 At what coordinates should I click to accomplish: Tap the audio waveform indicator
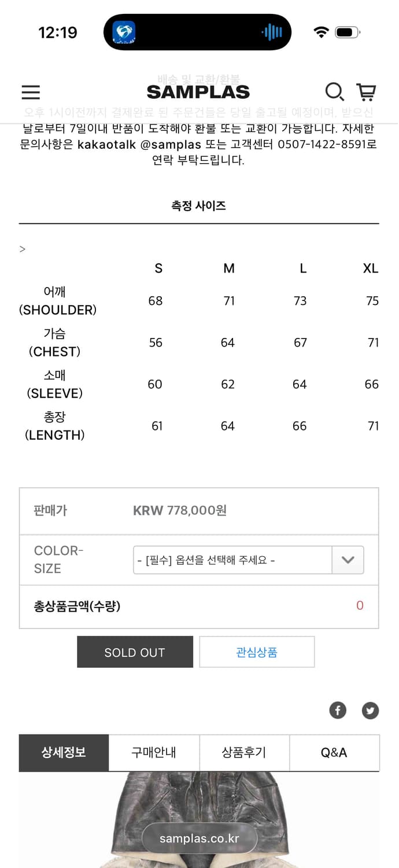(272, 32)
